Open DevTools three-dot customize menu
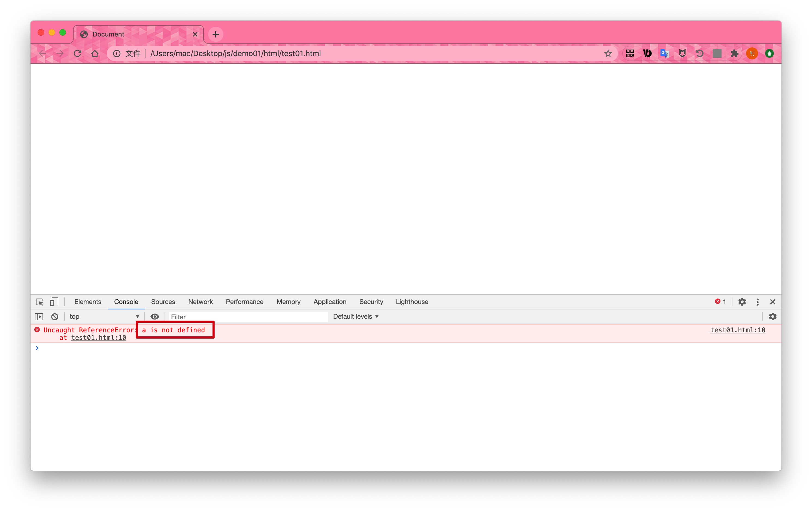The height and width of the screenshot is (511, 812). tap(758, 302)
